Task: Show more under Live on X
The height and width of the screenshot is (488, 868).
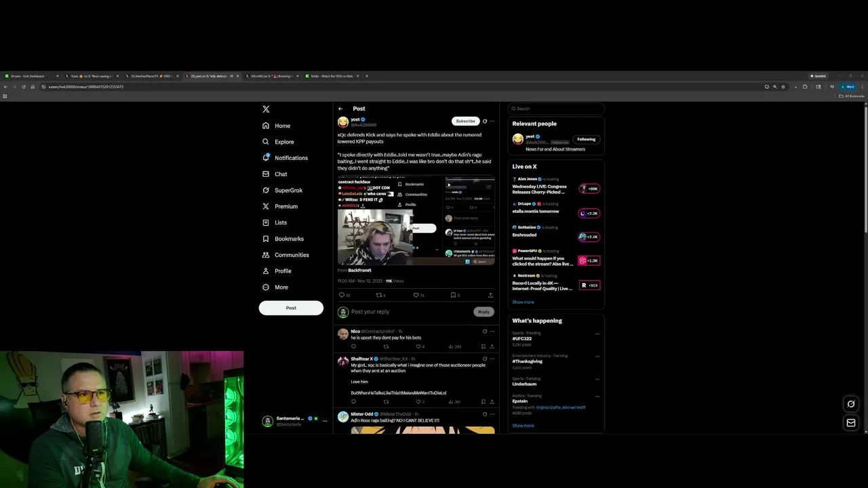Action: click(523, 302)
